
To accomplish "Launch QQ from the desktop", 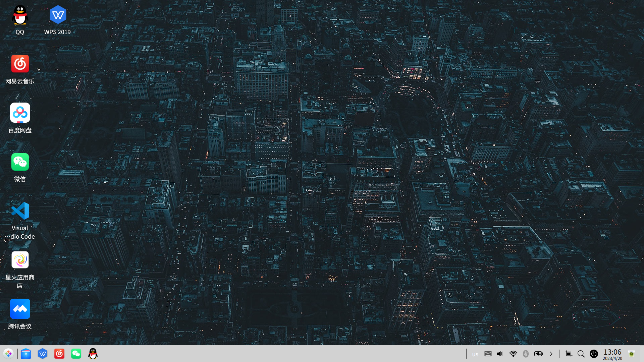I will click(20, 15).
